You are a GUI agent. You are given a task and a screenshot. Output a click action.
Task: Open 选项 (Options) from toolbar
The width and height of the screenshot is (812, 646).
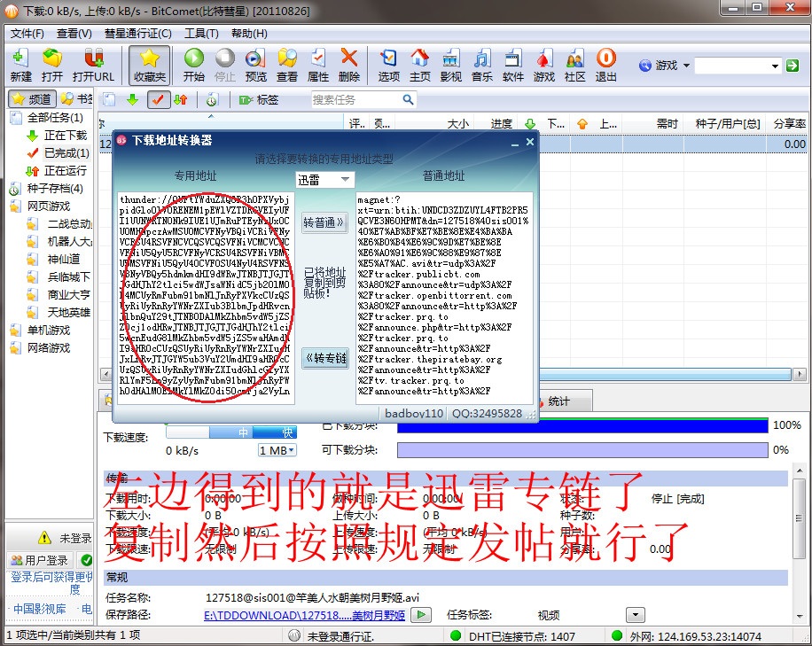tap(389, 66)
